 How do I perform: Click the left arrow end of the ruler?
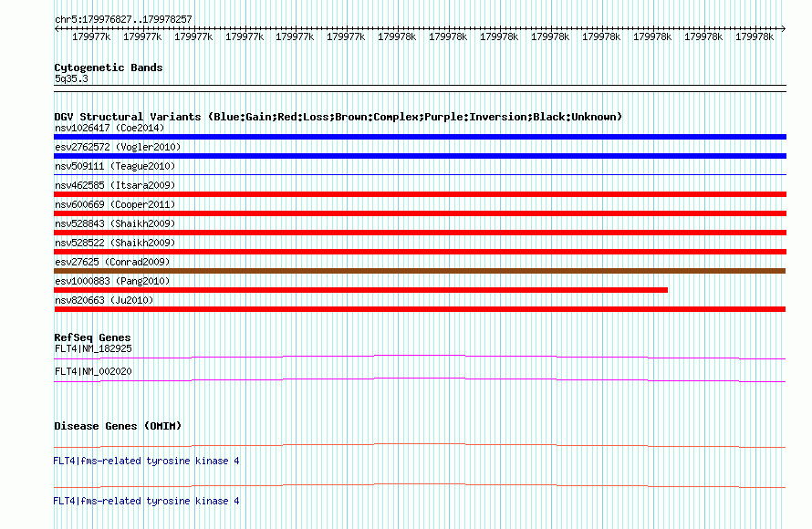57,29
